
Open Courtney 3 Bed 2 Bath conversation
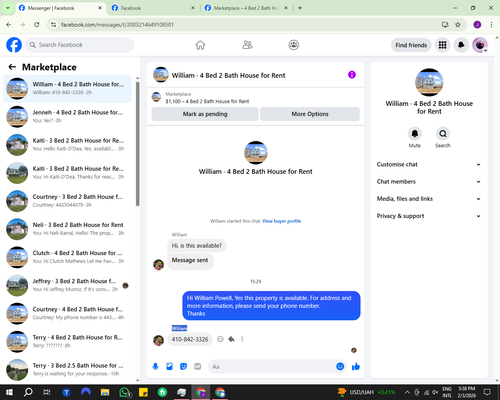pos(67,201)
